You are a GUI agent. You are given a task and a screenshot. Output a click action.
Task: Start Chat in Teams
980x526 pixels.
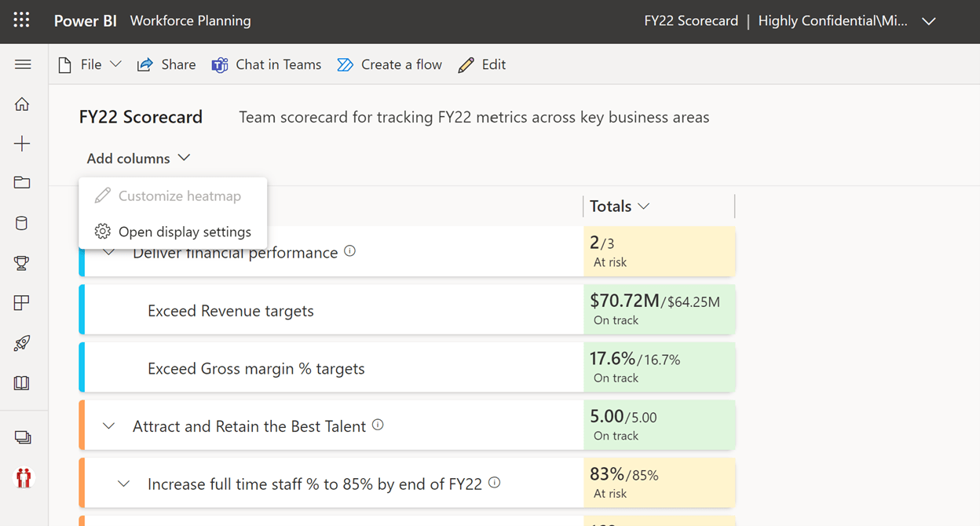(x=267, y=64)
